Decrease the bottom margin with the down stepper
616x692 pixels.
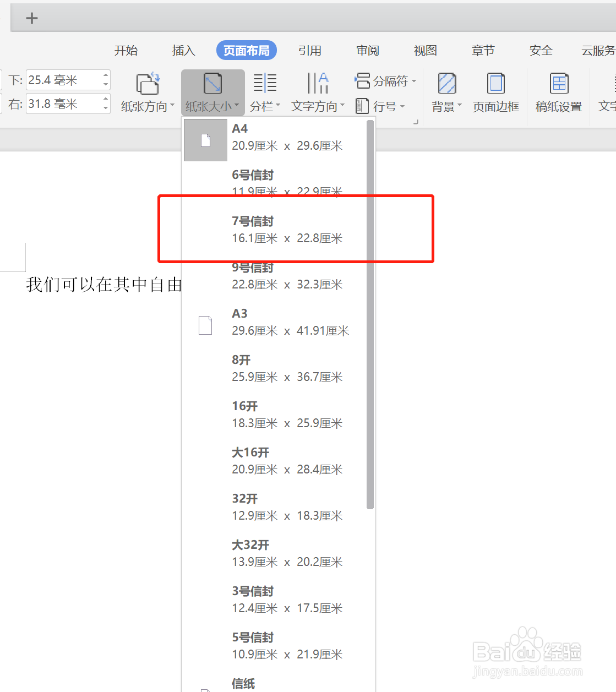click(x=106, y=85)
